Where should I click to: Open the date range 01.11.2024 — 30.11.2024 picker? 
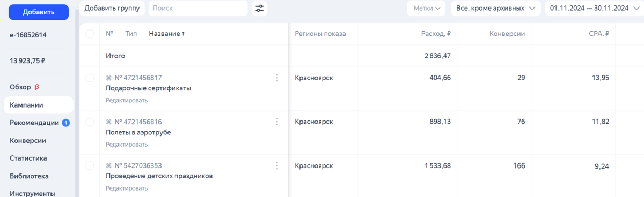(x=594, y=8)
